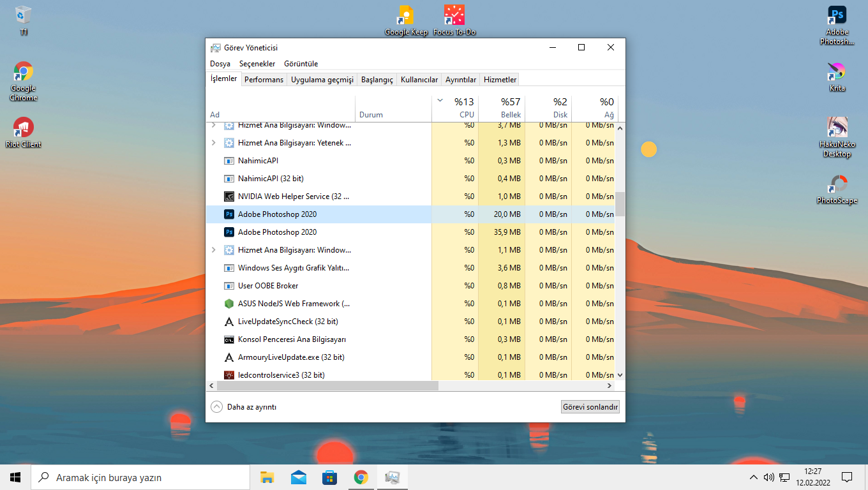
Task: Click the Windows search box in the taskbar
Action: pyautogui.click(x=140, y=477)
